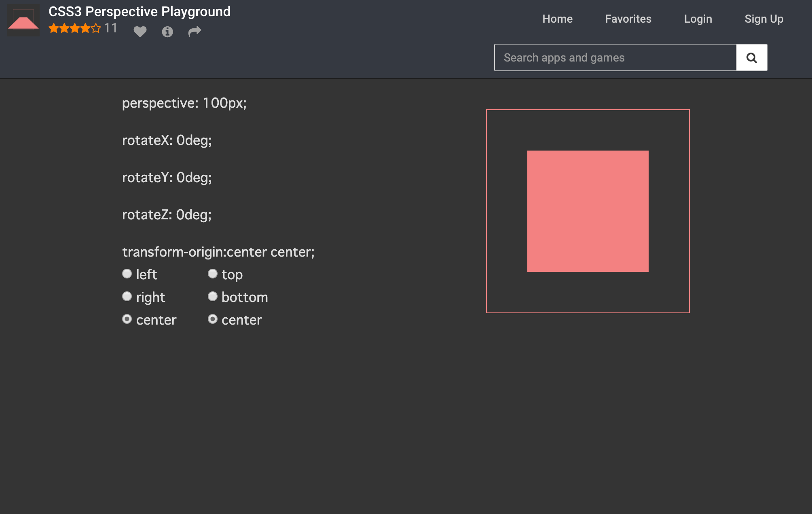Select the horizontal center radio button
The image size is (812, 514).
pyautogui.click(x=127, y=319)
